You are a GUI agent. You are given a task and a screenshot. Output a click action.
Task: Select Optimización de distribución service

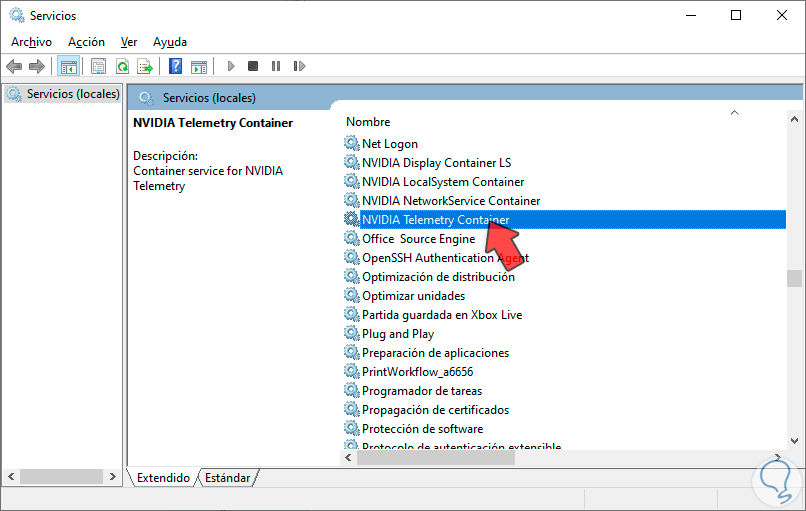point(438,277)
